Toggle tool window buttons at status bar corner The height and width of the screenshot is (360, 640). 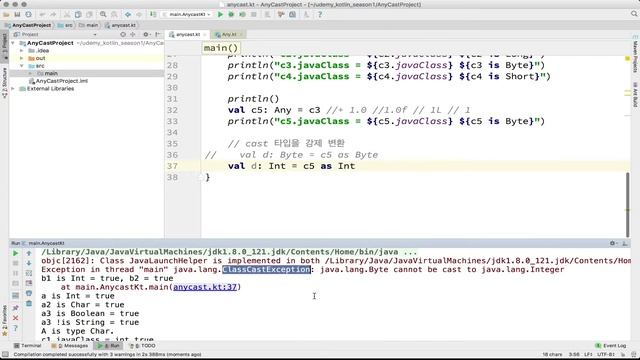tap(5, 354)
